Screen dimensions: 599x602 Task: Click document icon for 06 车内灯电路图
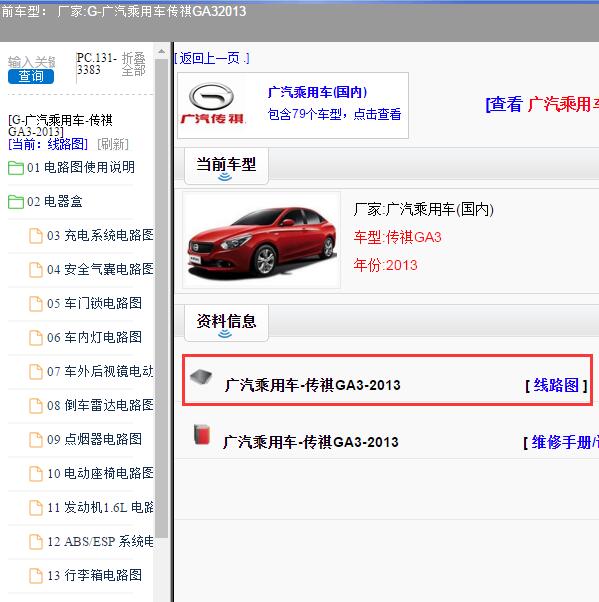coord(36,338)
